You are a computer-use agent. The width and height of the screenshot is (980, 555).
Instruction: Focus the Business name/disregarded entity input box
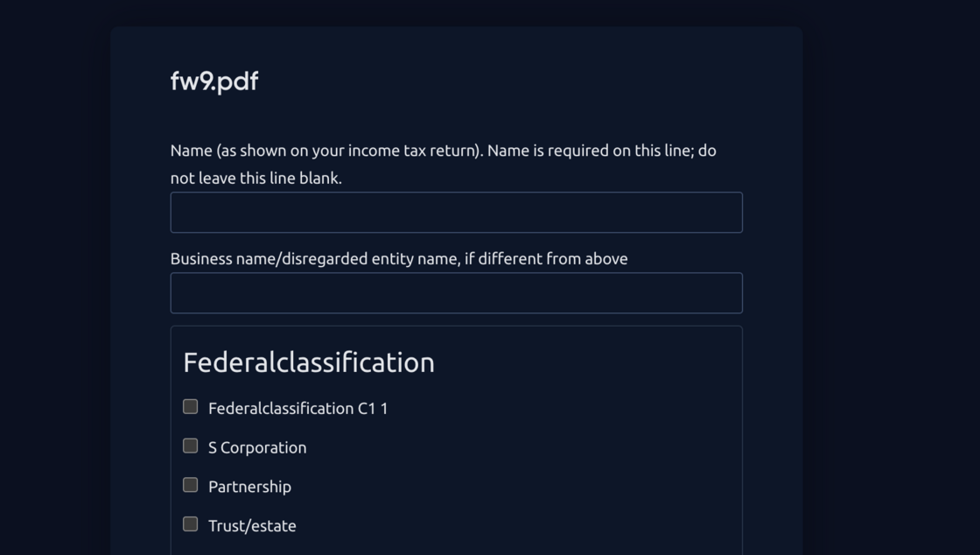tap(456, 293)
